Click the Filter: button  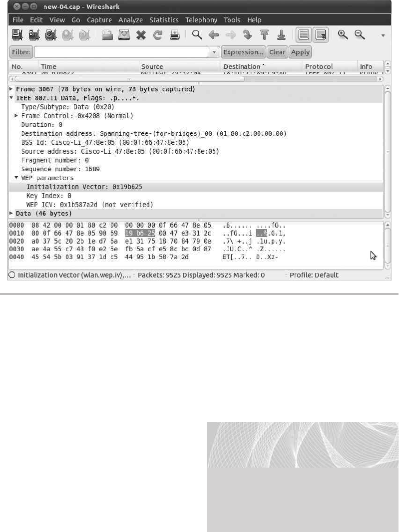tap(21, 52)
